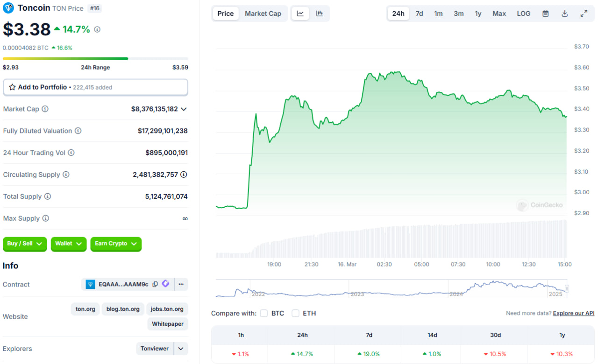
Task: Click the historical overview mini chart at 2023
Action: [x=357, y=294]
